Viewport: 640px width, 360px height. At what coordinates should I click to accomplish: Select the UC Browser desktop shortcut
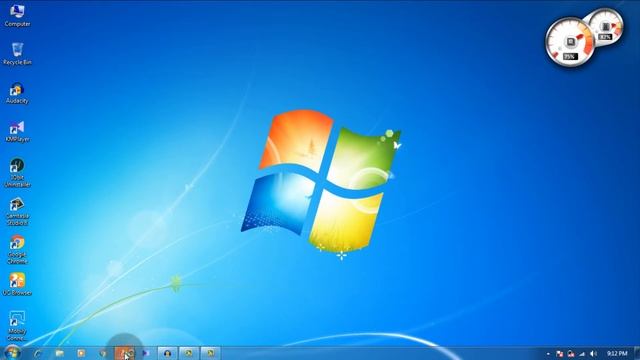(17, 284)
